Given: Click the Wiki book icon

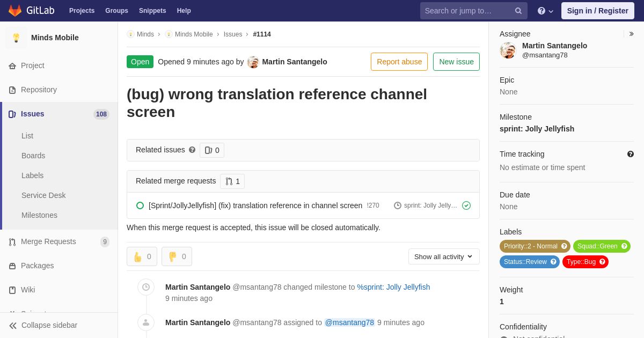Looking at the screenshot, I should tap(12, 290).
